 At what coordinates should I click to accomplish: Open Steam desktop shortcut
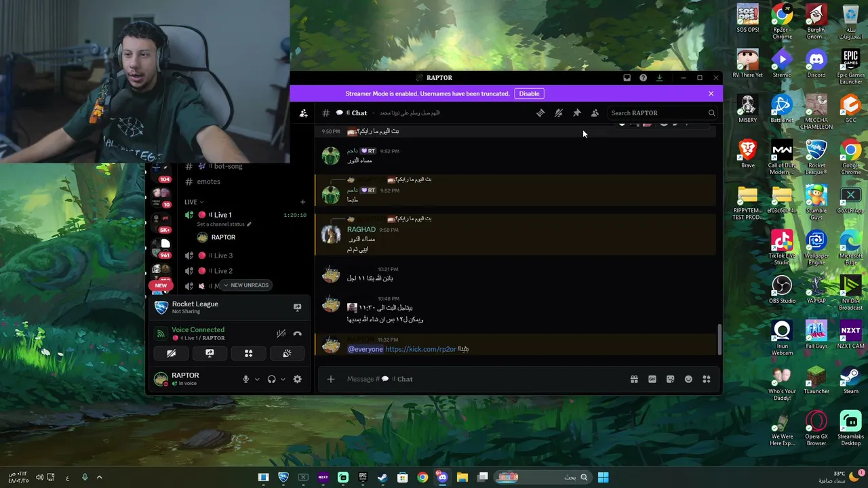[850, 380]
